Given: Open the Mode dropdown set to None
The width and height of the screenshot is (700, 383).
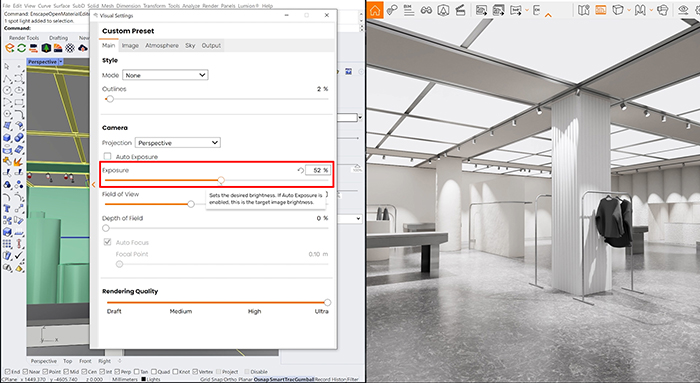Looking at the screenshot, I should (x=165, y=75).
